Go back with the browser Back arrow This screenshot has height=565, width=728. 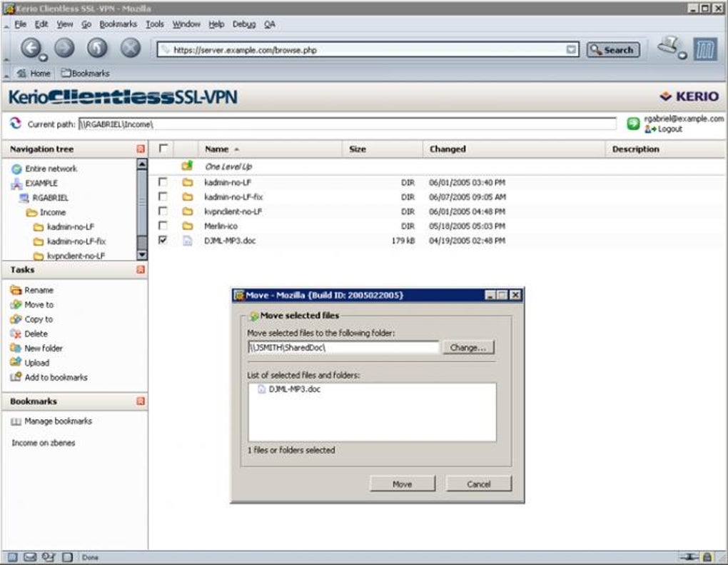point(31,48)
